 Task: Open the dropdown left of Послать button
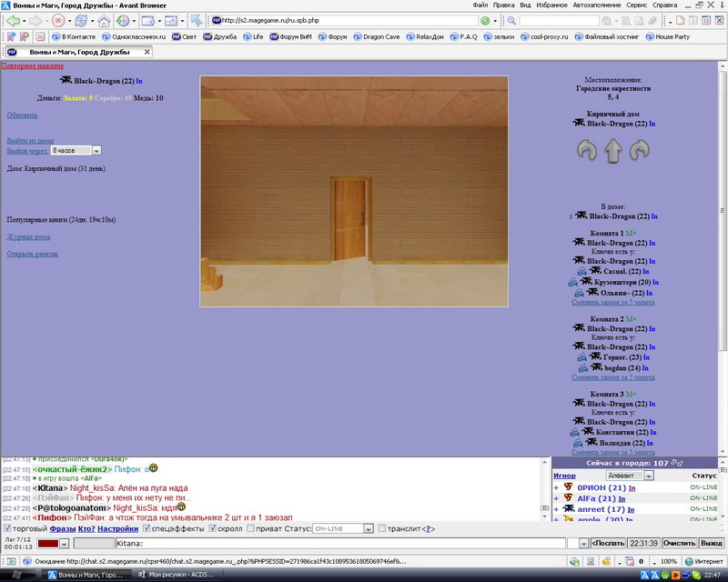tap(584, 544)
